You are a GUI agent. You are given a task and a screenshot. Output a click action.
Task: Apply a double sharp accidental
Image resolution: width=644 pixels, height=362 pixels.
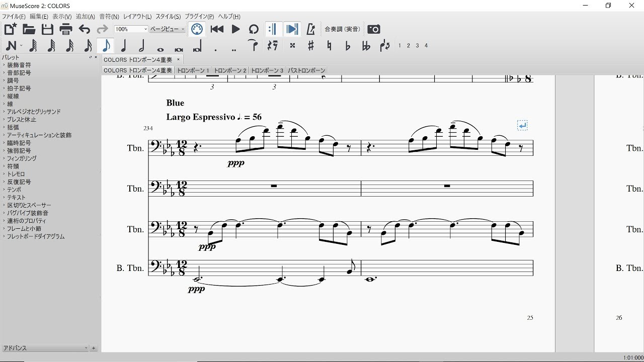click(292, 46)
